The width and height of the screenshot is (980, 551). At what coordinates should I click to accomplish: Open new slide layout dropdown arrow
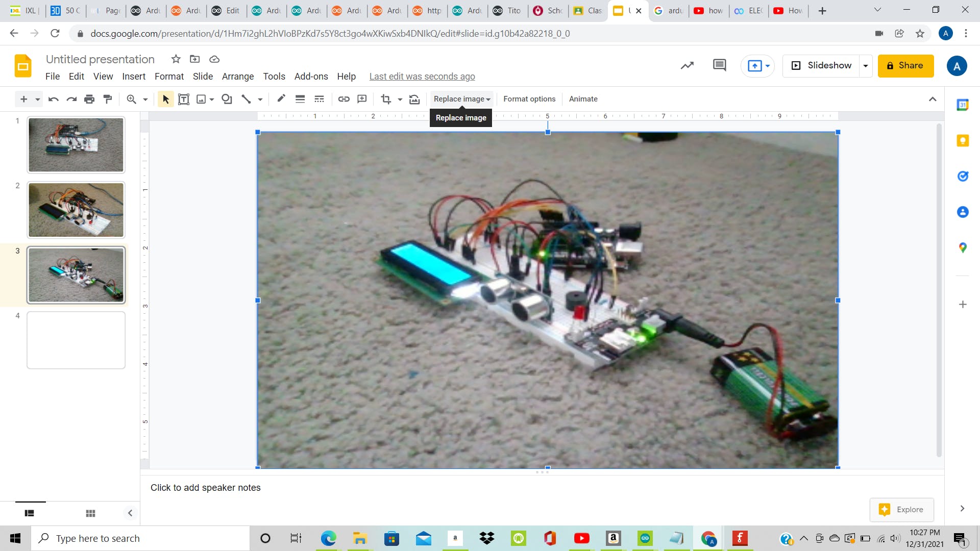38,99
